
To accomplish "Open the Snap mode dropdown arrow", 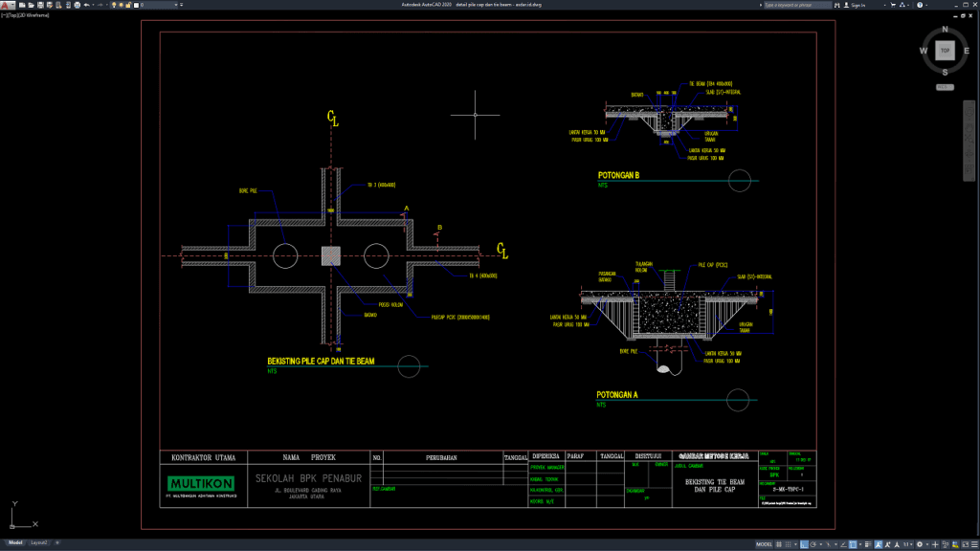I will (795, 544).
